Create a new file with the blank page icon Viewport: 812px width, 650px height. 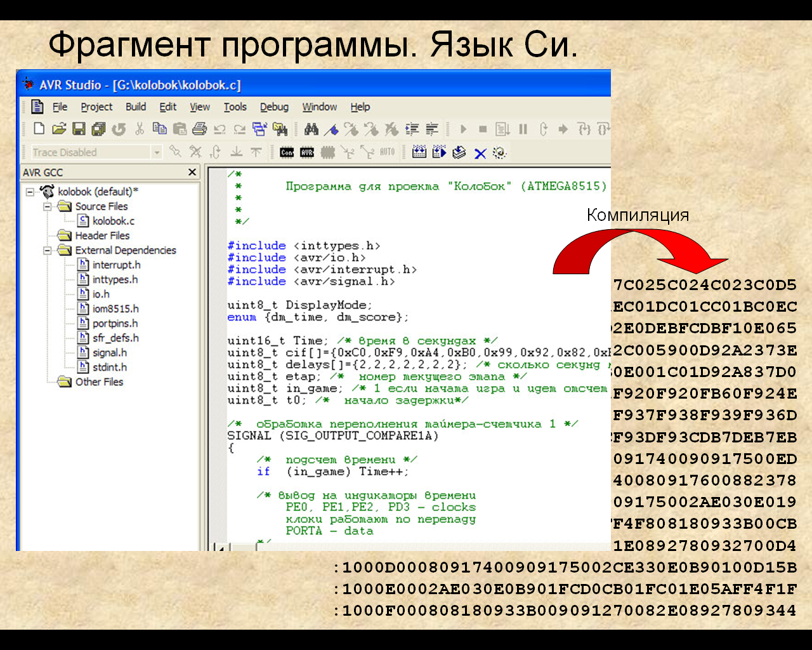click(39, 129)
